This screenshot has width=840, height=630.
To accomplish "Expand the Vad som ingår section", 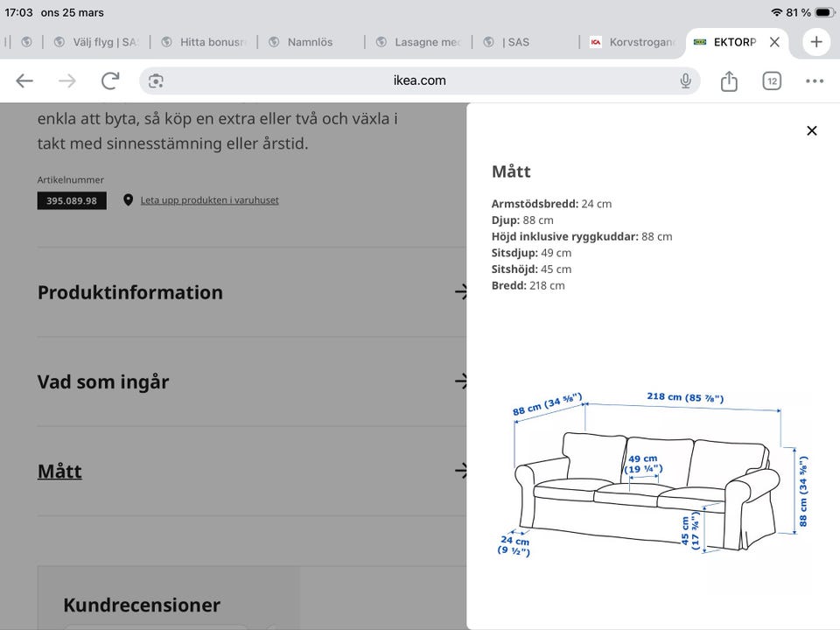I will click(x=252, y=382).
